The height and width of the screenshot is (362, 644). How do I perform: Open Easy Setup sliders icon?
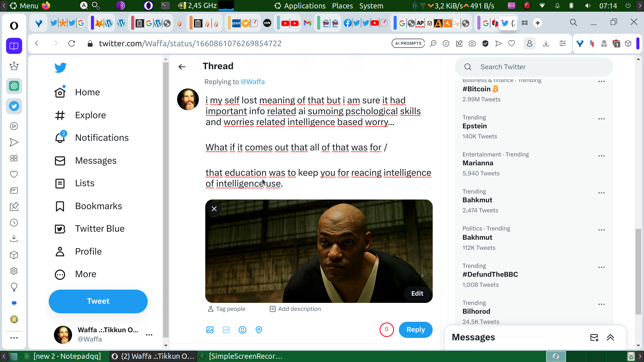click(563, 43)
